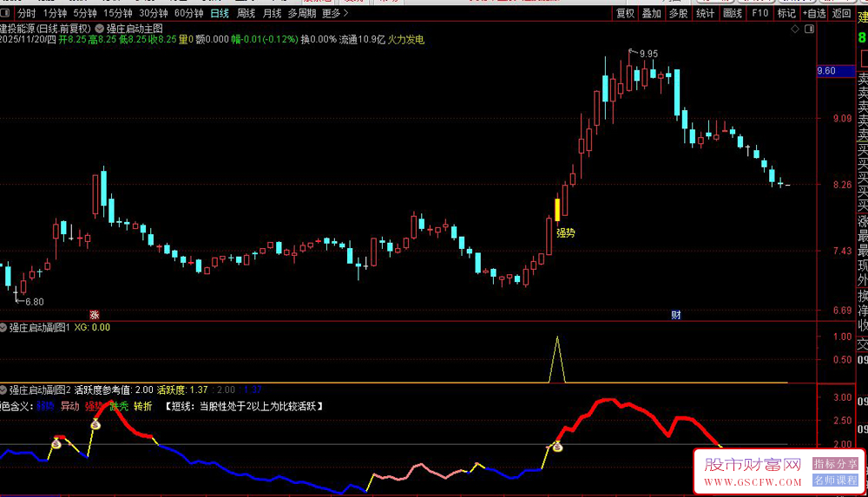Click the 8.26 price axis label
868x497 pixels.
point(843,184)
